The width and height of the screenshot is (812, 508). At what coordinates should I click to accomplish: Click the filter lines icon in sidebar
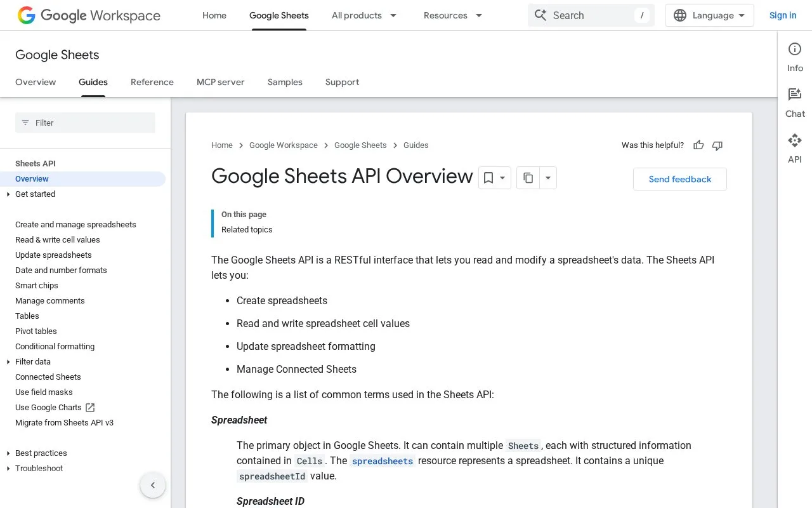point(25,123)
